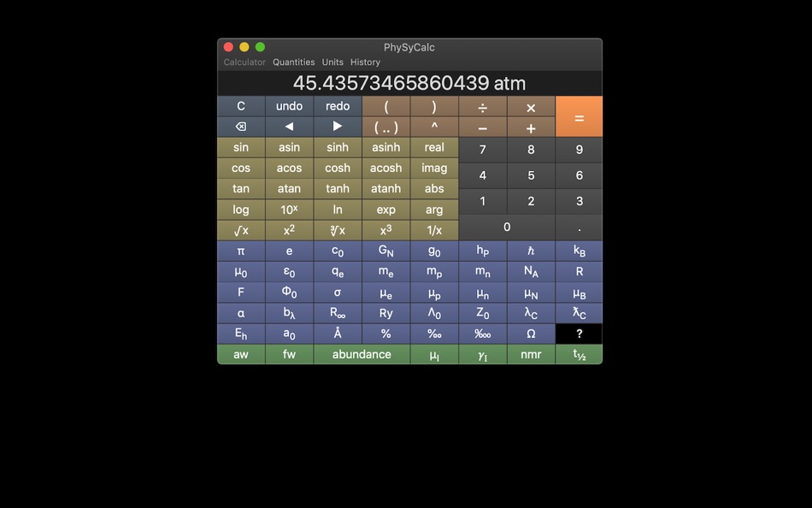Insert the fine-structure constant α
Screen dimensions: 812x508
click(241, 313)
